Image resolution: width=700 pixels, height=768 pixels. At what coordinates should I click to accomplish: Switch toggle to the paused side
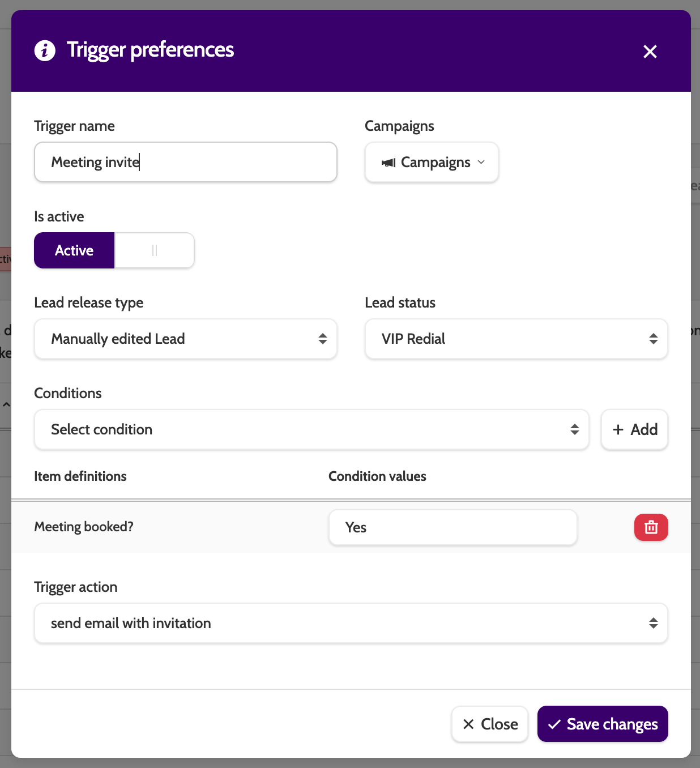(x=154, y=250)
